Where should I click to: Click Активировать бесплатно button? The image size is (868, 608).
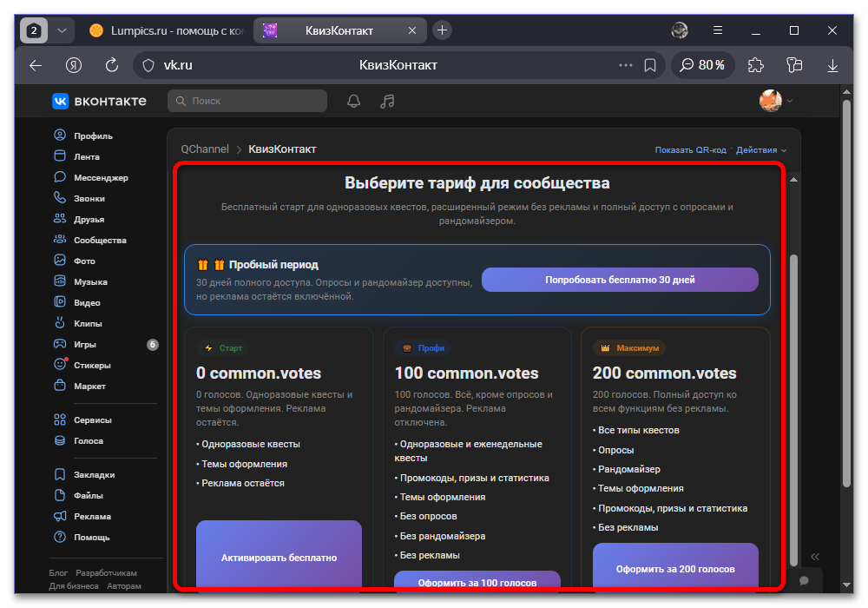(279, 554)
